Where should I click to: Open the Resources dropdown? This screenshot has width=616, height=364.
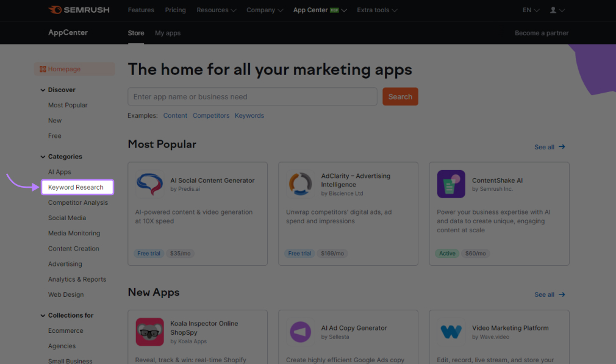[216, 10]
